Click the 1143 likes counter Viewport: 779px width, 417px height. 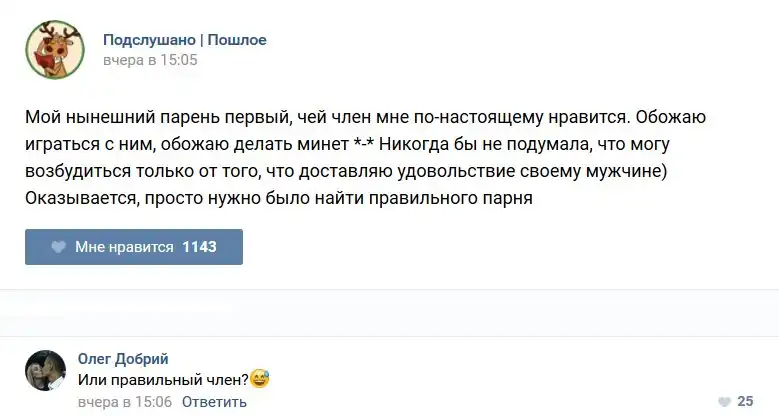tap(199, 247)
